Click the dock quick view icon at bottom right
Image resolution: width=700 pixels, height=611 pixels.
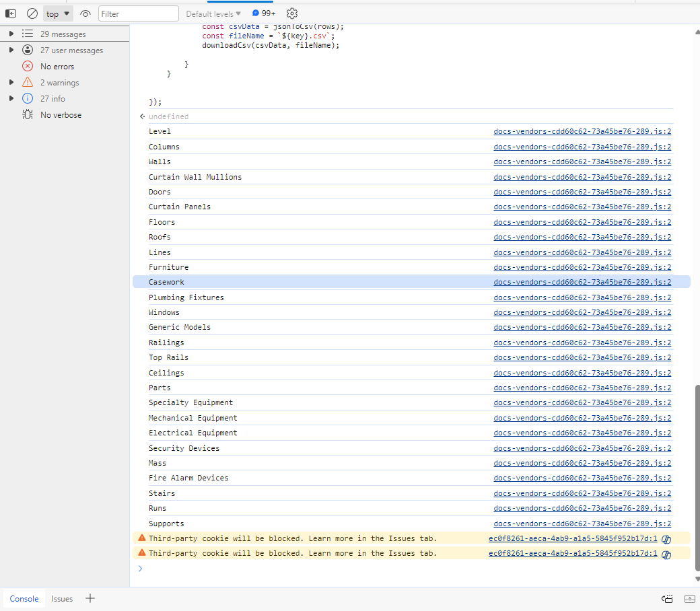668,598
